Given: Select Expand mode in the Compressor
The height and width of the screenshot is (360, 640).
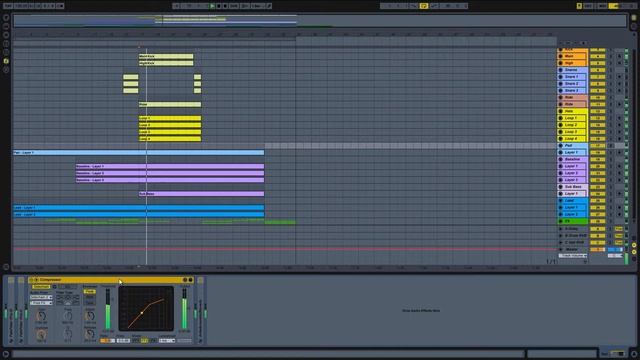Looking at the screenshot, I should coord(89,303).
